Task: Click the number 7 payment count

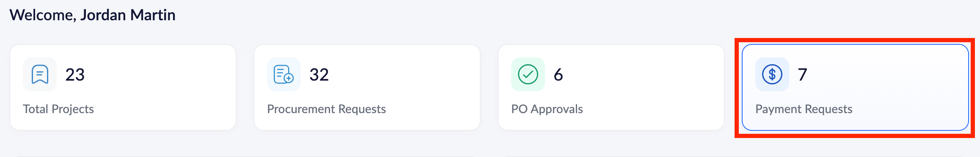Action: pos(803,75)
